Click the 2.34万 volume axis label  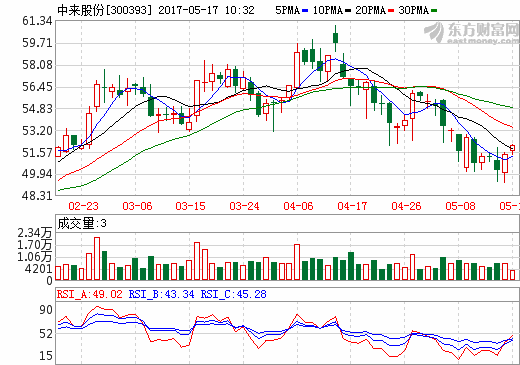coord(35,233)
